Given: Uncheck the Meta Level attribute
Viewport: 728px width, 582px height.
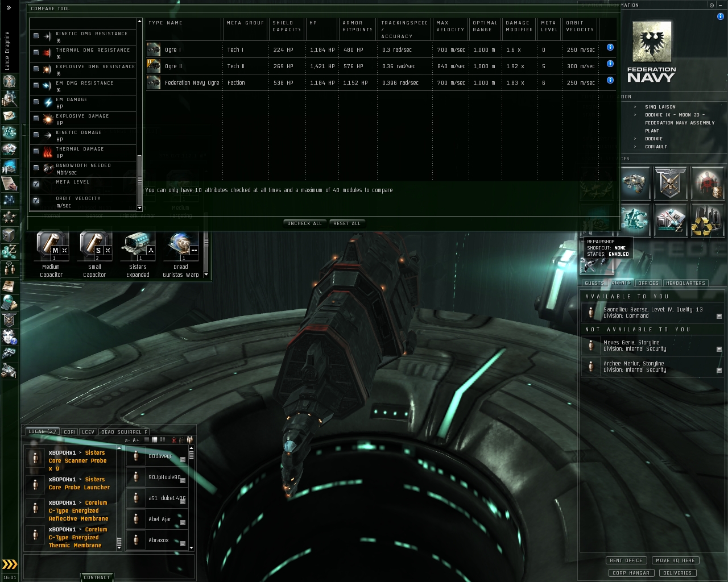Looking at the screenshot, I should [x=36, y=184].
